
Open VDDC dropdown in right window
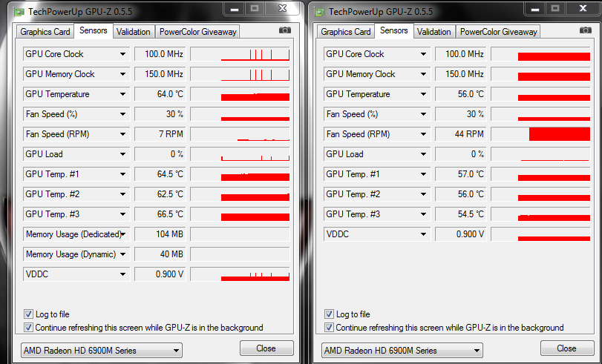click(x=423, y=234)
